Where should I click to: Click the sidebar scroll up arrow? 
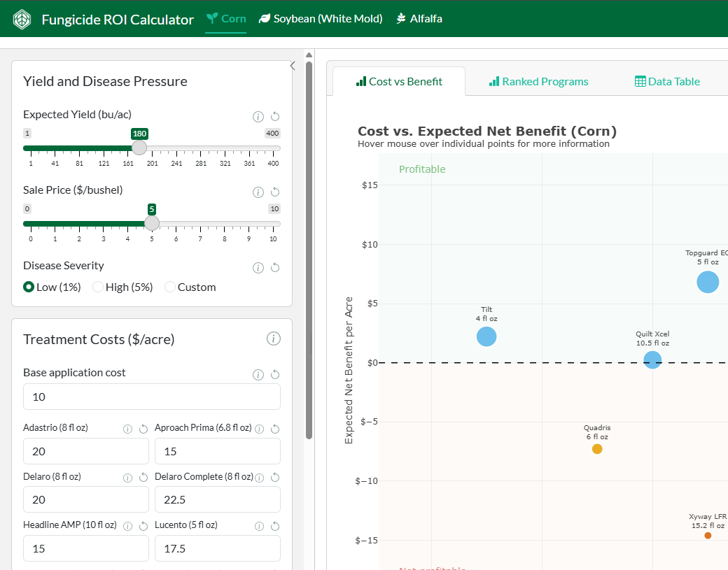coord(309,55)
